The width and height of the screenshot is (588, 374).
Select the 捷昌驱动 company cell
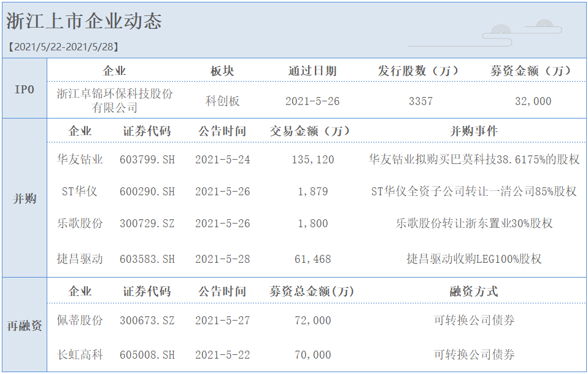80,259
